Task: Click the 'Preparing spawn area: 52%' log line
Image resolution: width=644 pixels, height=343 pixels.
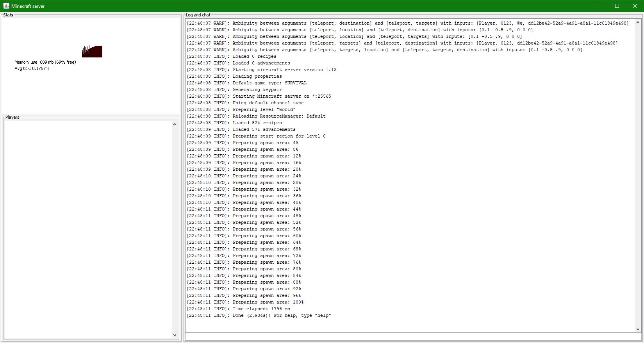Action: coord(244,223)
